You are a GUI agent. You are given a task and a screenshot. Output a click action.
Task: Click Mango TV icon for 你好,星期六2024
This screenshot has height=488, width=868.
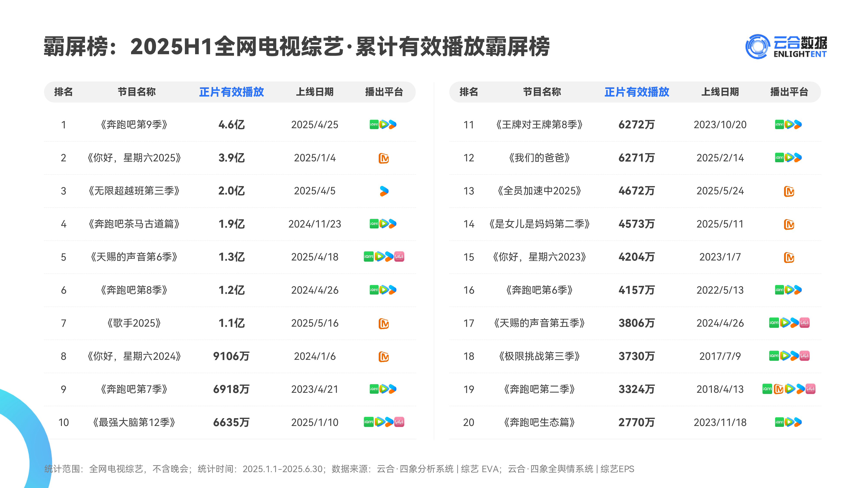(x=383, y=356)
